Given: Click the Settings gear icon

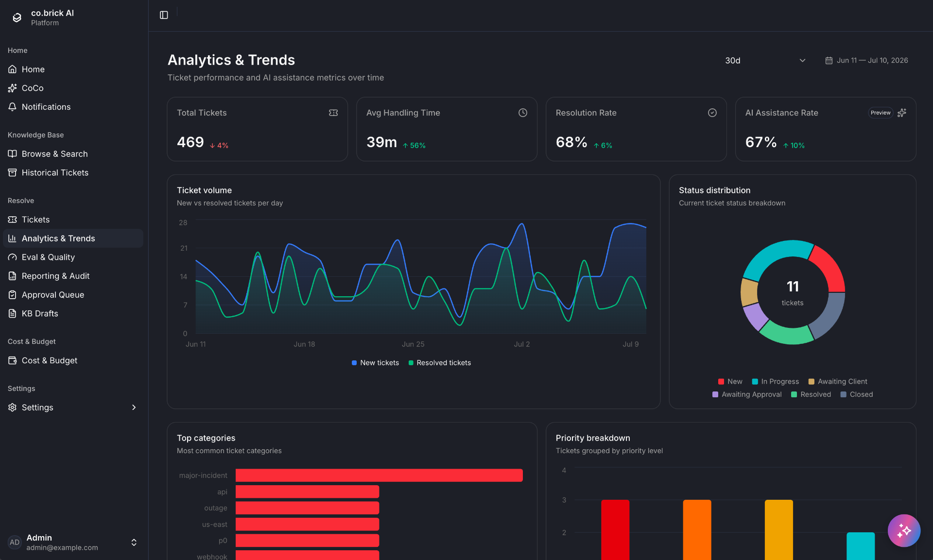Looking at the screenshot, I should pos(12,407).
